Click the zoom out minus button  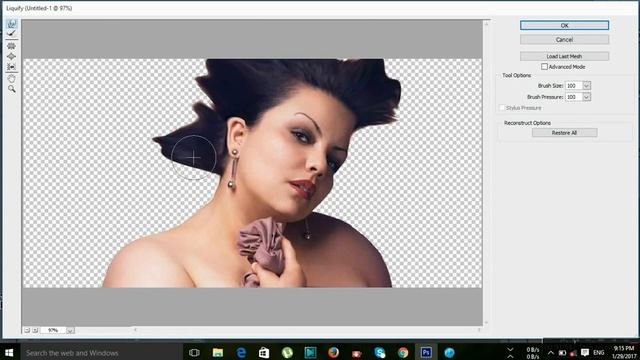[27, 330]
